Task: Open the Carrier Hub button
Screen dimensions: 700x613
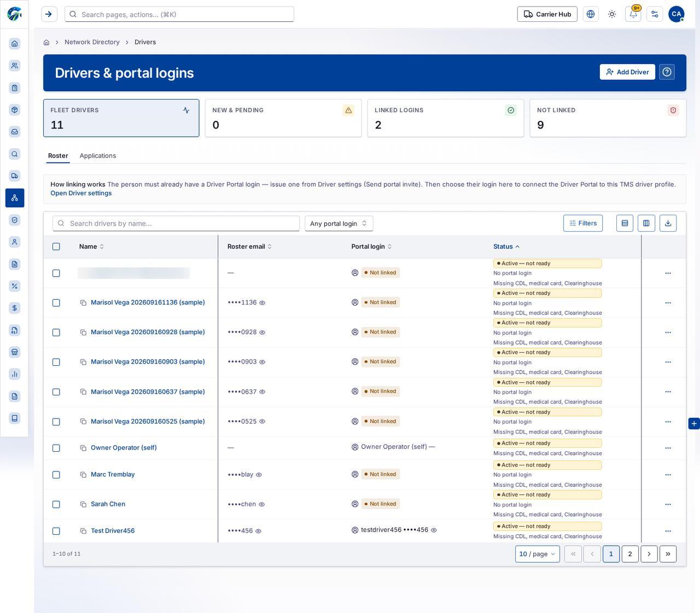Action: (x=547, y=14)
